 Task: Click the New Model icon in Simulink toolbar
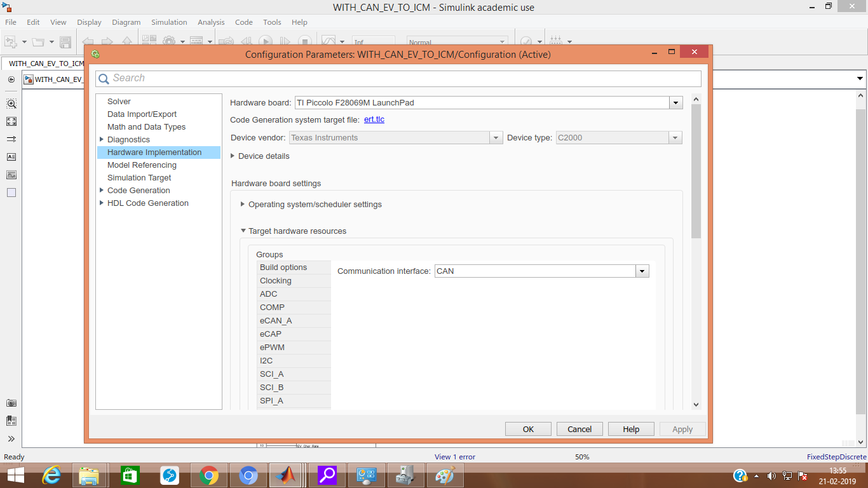point(11,42)
